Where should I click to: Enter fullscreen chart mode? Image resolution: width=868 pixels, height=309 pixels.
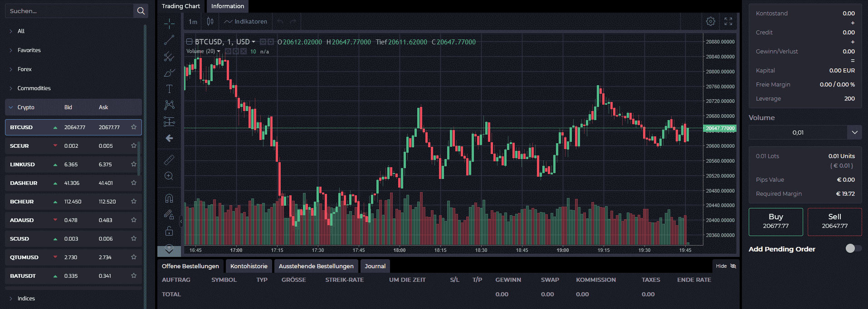pyautogui.click(x=728, y=21)
